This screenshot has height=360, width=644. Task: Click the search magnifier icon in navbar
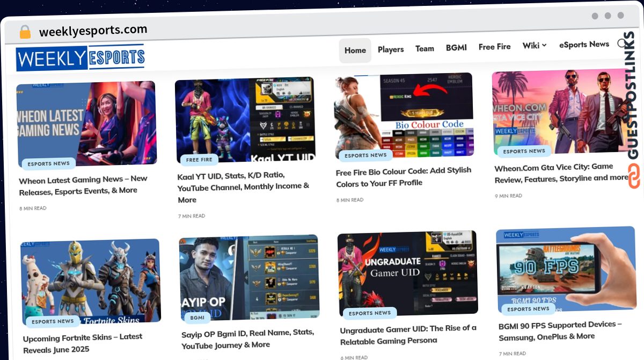pos(621,44)
